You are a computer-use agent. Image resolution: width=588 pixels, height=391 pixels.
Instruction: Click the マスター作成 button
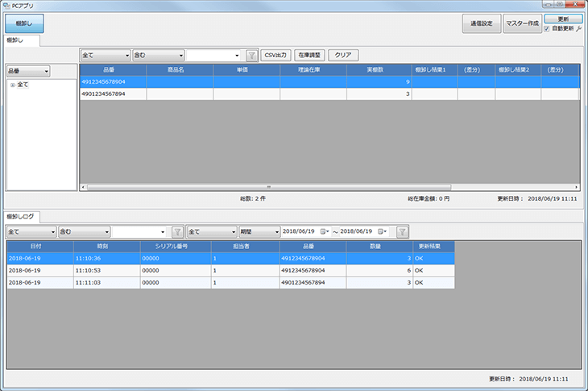[x=521, y=24]
